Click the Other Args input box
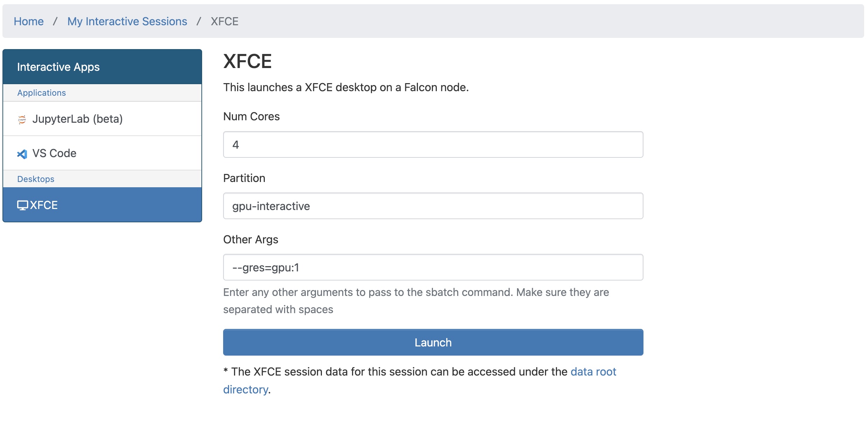 [433, 267]
